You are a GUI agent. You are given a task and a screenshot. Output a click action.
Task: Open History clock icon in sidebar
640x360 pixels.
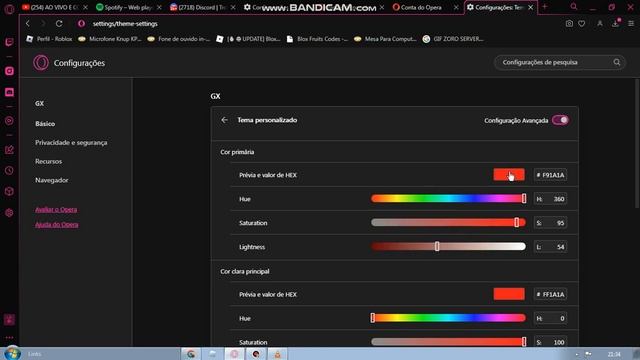coord(9,171)
